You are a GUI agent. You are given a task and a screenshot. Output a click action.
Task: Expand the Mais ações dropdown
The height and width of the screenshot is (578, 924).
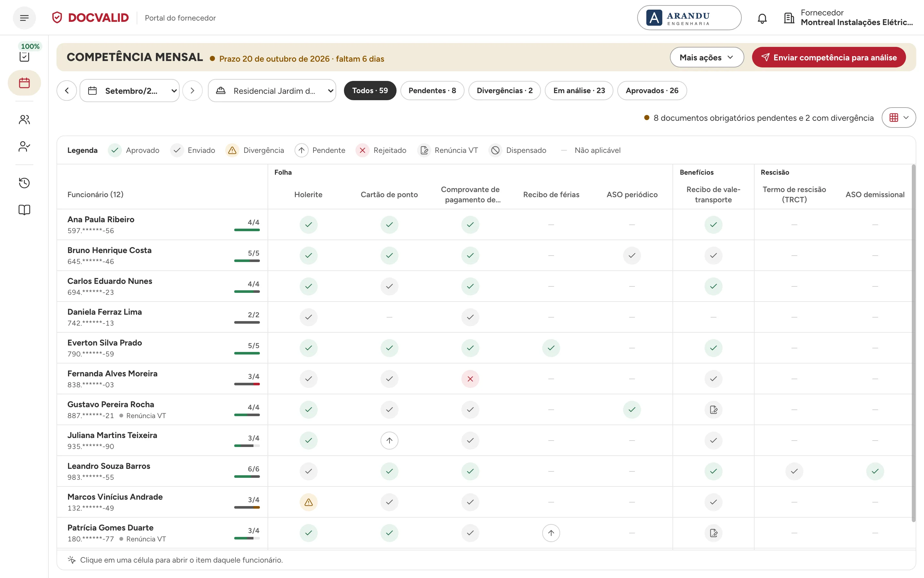point(707,57)
